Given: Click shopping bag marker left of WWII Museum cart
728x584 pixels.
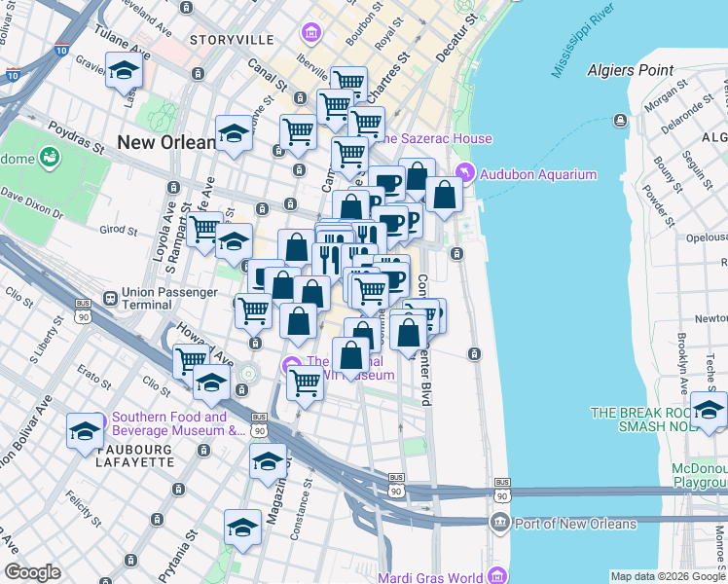Looking at the screenshot, I should click(x=299, y=321).
